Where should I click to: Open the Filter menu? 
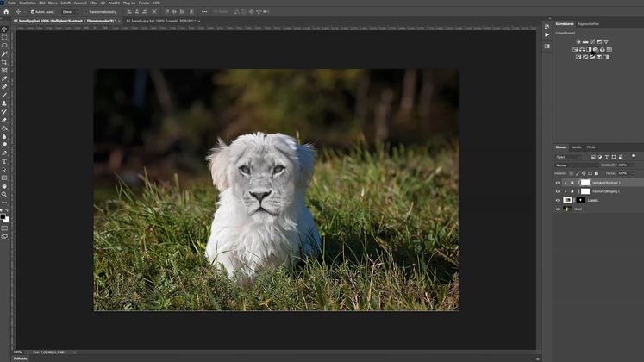[x=94, y=3]
